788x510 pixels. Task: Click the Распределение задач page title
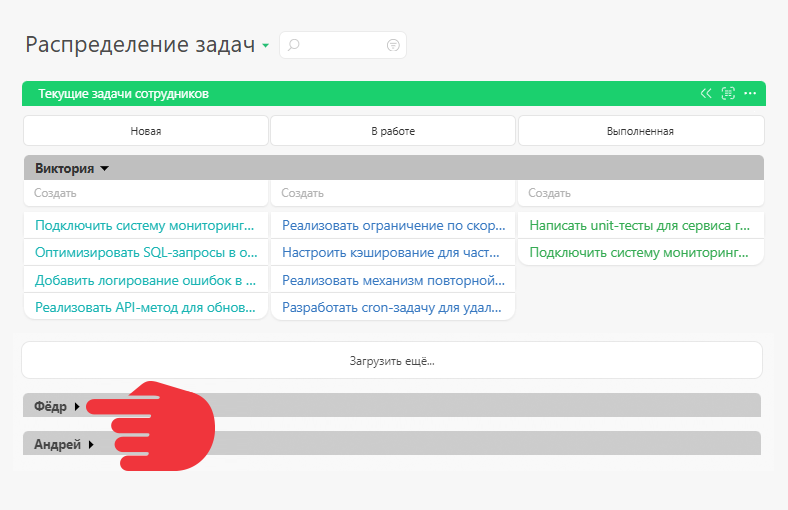(x=140, y=45)
